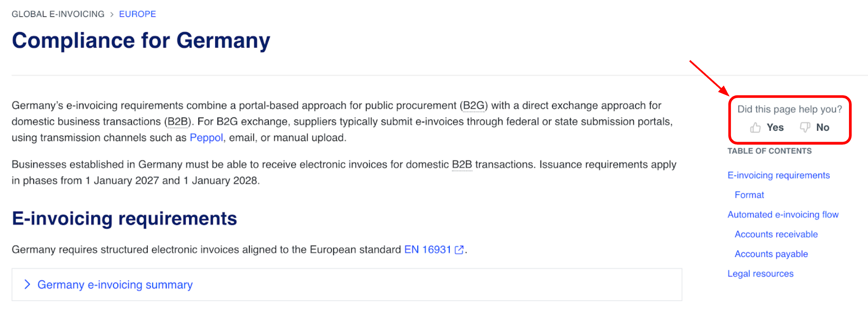Open the Peppol link

point(206,138)
